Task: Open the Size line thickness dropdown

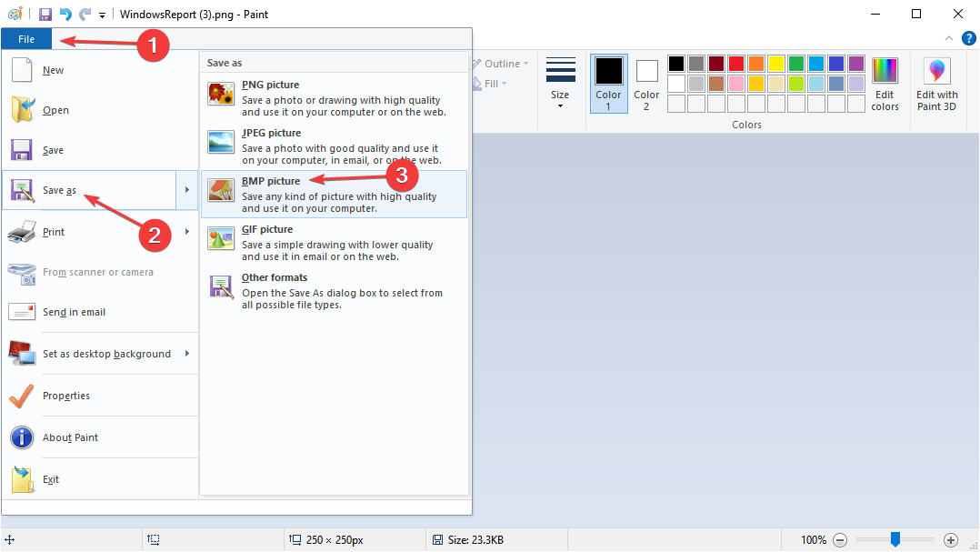Action: [x=561, y=83]
